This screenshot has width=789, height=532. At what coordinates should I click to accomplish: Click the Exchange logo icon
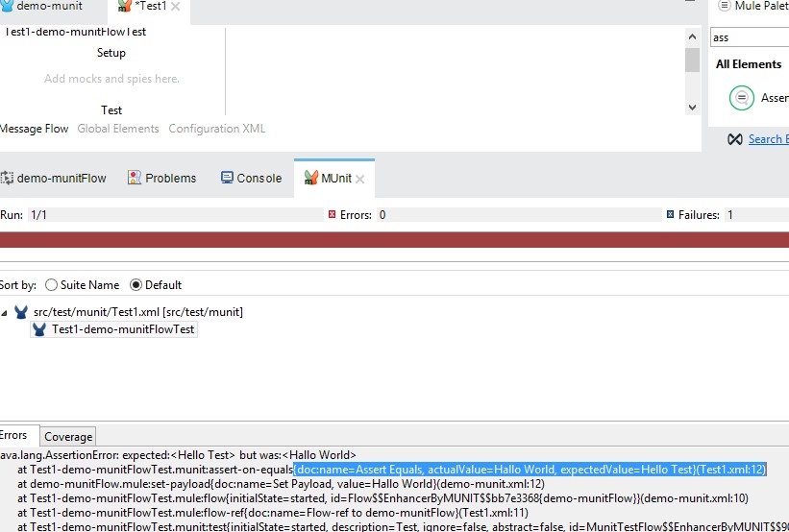[x=735, y=139]
